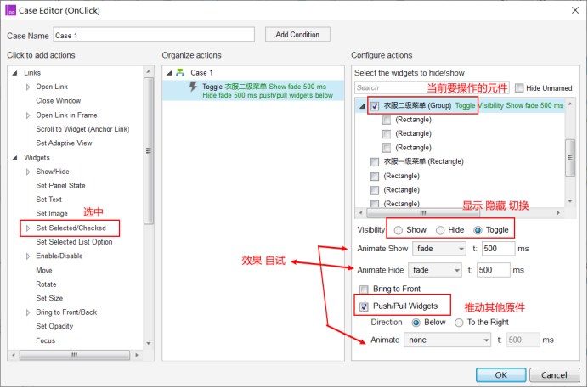Click the actions list horizontal scrollbar thumb
This screenshot has width=588, height=388.
click(74, 355)
